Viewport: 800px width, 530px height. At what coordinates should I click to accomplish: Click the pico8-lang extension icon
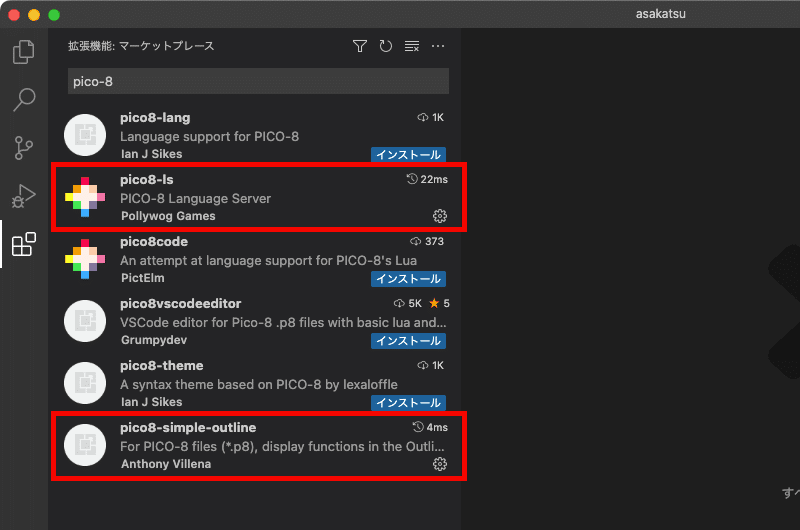(85, 135)
